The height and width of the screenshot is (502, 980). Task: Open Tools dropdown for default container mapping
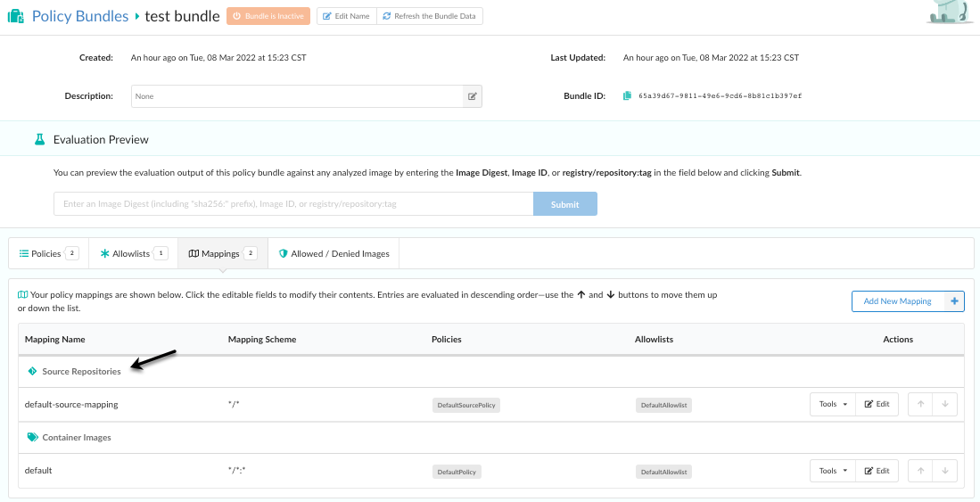coord(833,471)
